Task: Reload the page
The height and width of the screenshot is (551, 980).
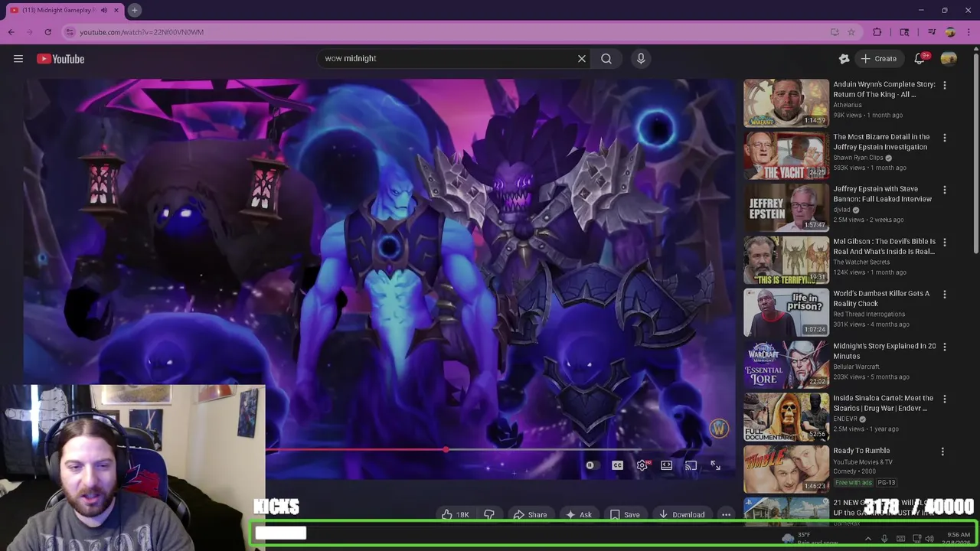Action: [x=47, y=32]
